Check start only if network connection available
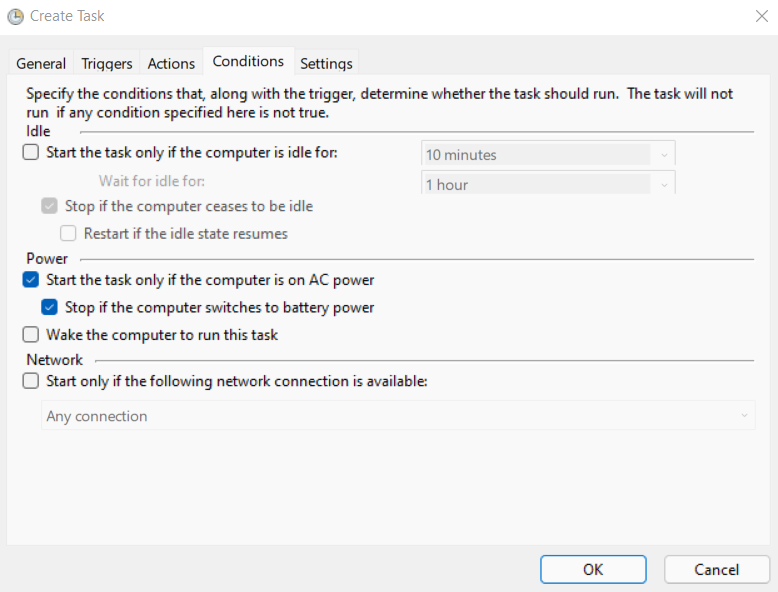The image size is (778, 592). pos(31,381)
